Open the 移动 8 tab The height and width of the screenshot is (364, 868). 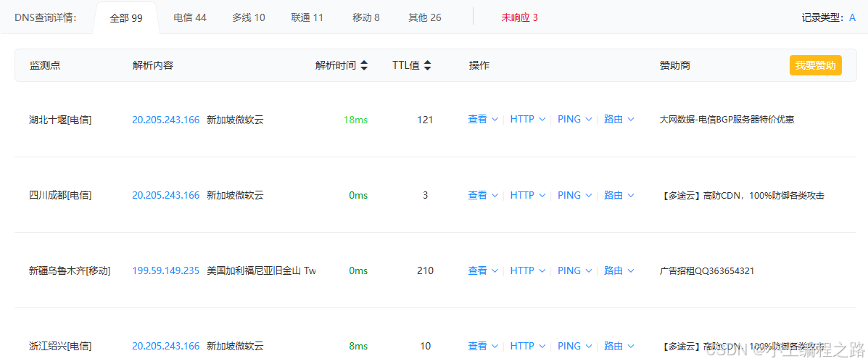366,17
